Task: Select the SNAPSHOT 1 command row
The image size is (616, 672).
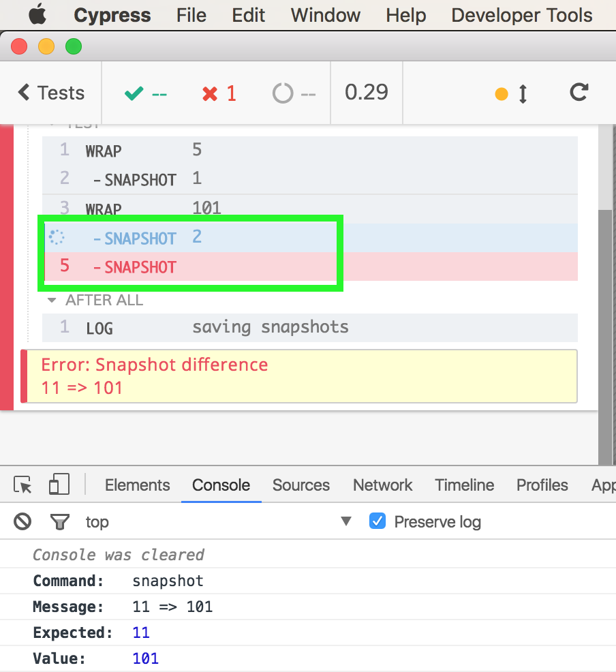Action: point(310,179)
